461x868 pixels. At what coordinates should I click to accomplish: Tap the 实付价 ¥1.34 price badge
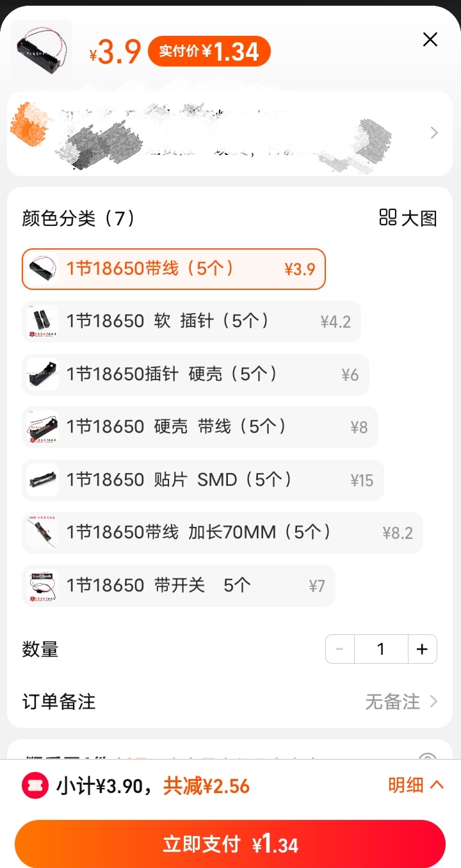pyautogui.click(x=209, y=51)
